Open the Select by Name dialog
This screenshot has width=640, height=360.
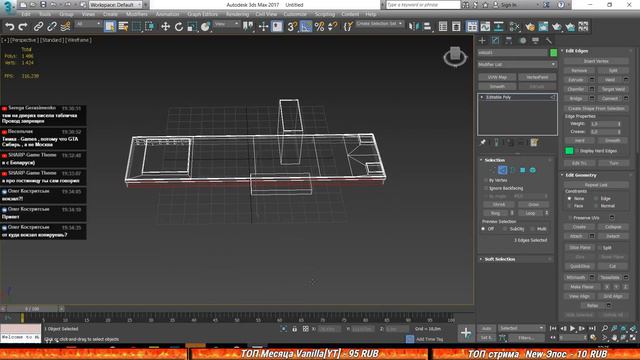[x=123, y=27]
